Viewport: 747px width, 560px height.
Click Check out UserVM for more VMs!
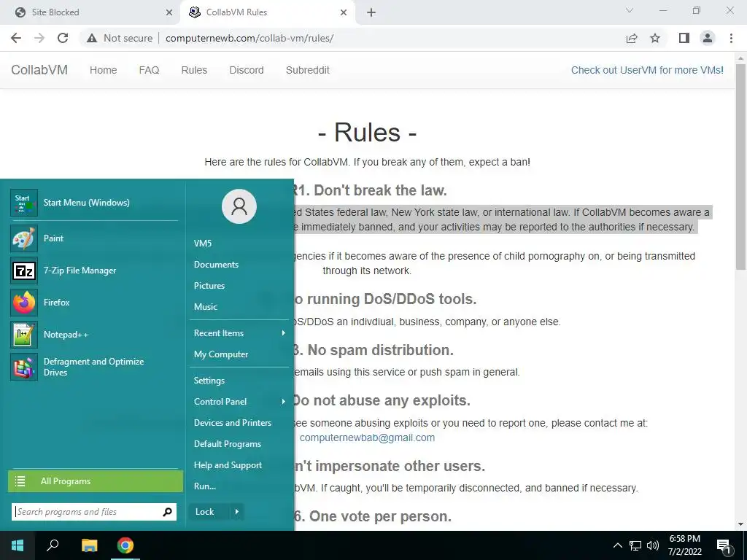point(647,70)
